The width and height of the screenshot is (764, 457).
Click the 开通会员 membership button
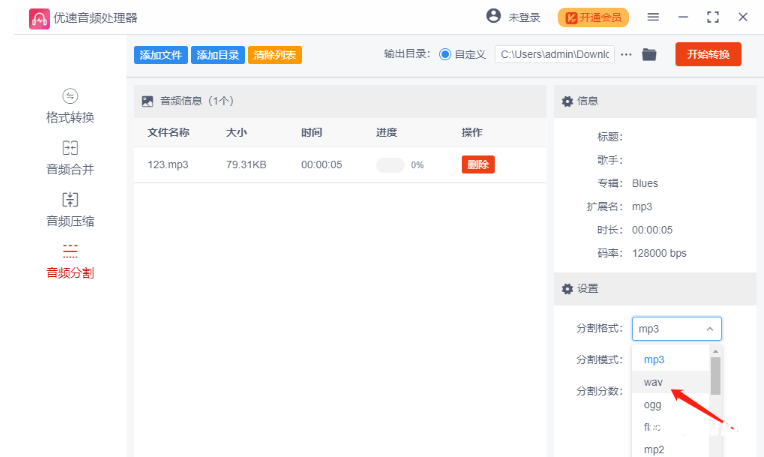click(x=593, y=18)
